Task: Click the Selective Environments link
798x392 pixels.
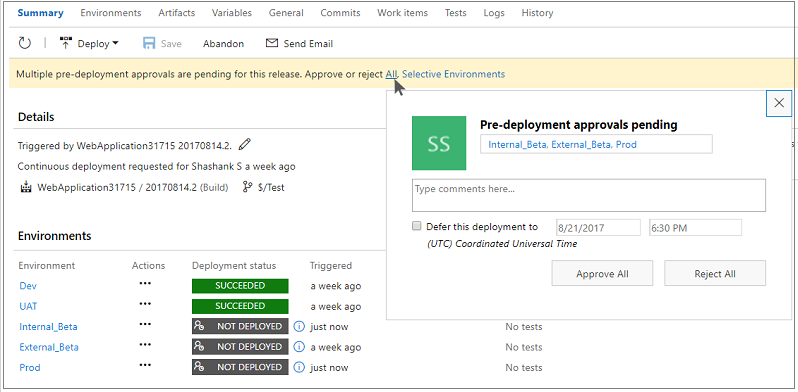Action: (453, 74)
